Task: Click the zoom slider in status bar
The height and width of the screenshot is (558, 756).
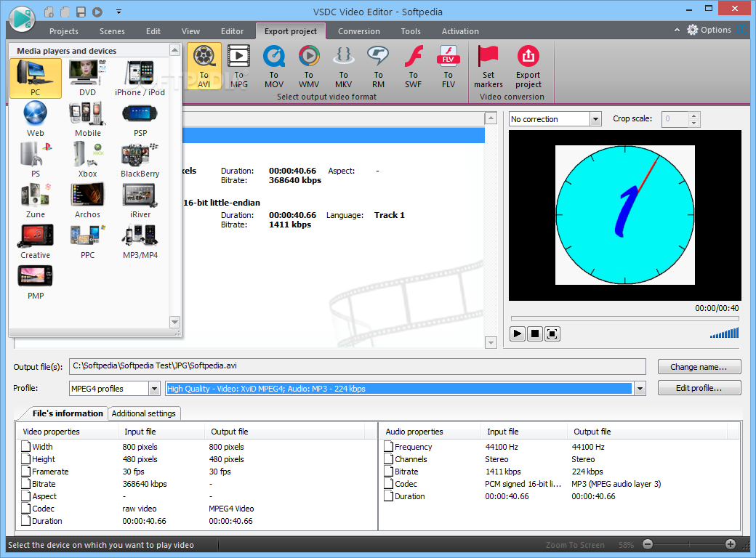Action: point(689,544)
